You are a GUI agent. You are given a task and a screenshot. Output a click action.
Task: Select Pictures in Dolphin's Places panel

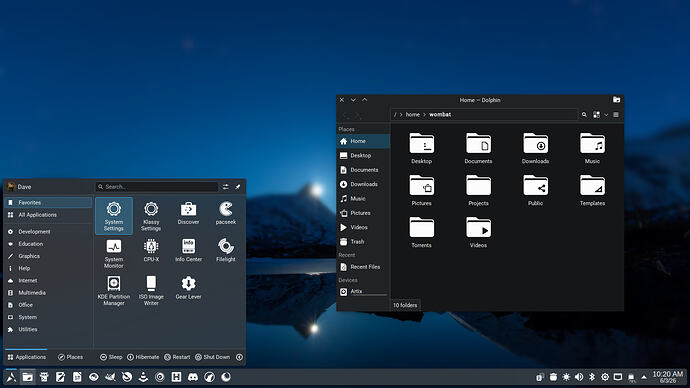tap(363, 213)
